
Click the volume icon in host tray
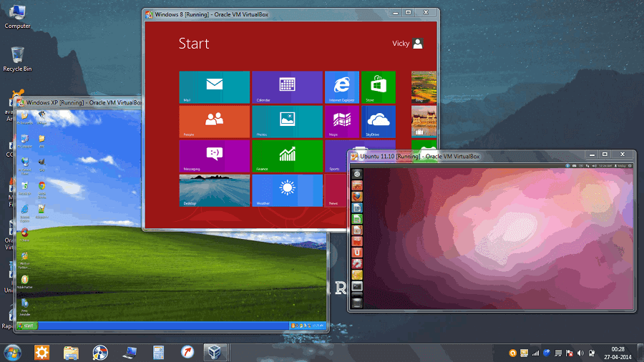[x=580, y=353]
